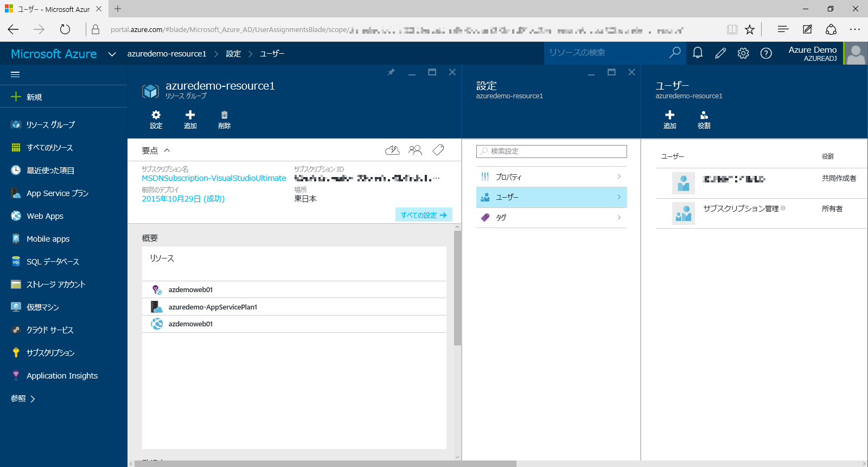Image resolution: width=868 pixels, height=467 pixels.
Task: Open タグ settings row
Action: coord(552,218)
